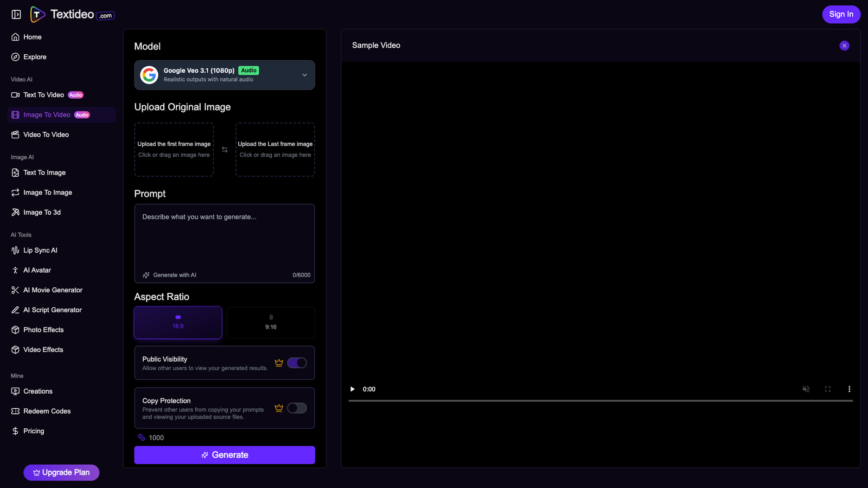Close the Sample Video panel
Screen dimensions: 868x488
click(844, 46)
